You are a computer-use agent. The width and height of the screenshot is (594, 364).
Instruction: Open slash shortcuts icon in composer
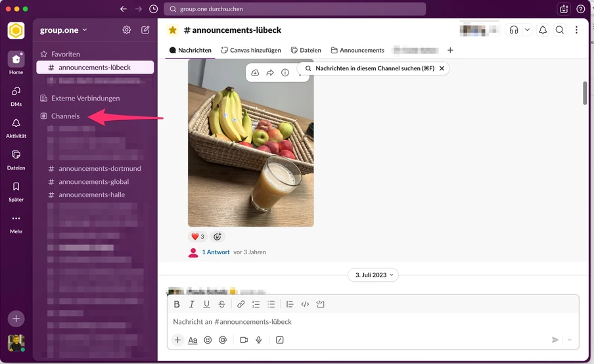click(x=279, y=340)
